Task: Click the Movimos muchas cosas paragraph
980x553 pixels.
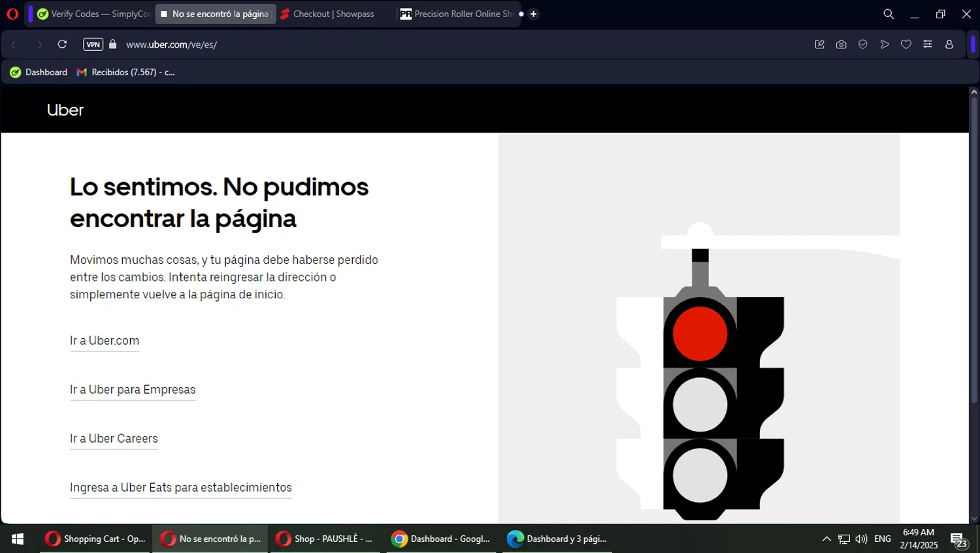Action: point(224,277)
